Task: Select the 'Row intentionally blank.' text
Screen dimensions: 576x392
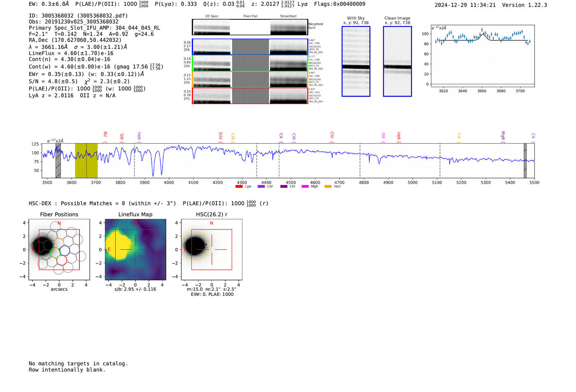Action: tap(67, 370)
